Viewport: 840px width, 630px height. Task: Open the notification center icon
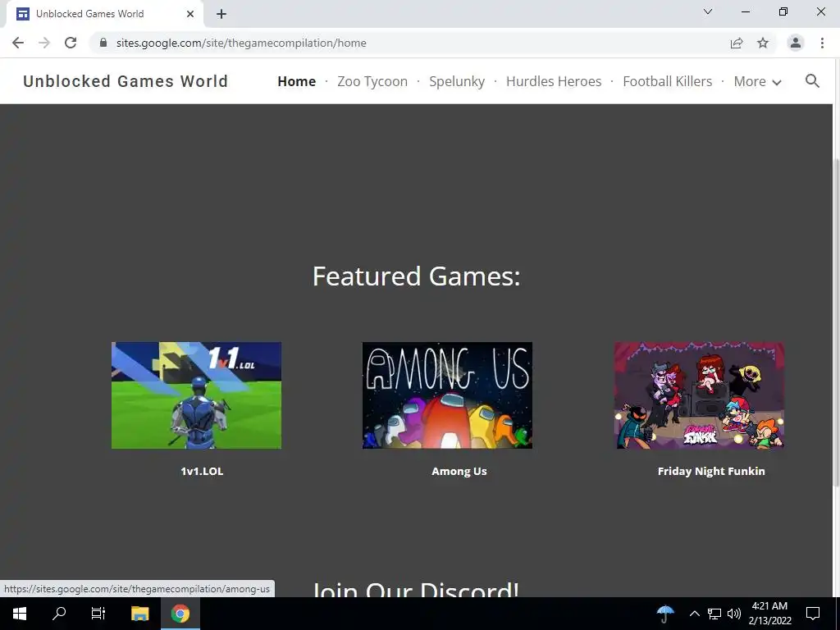(813, 614)
